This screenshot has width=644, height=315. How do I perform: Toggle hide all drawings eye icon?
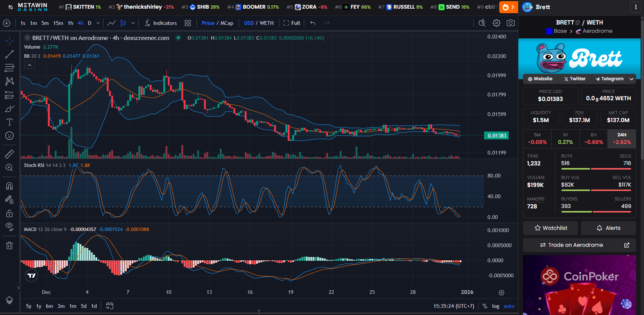[x=9, y=226]
